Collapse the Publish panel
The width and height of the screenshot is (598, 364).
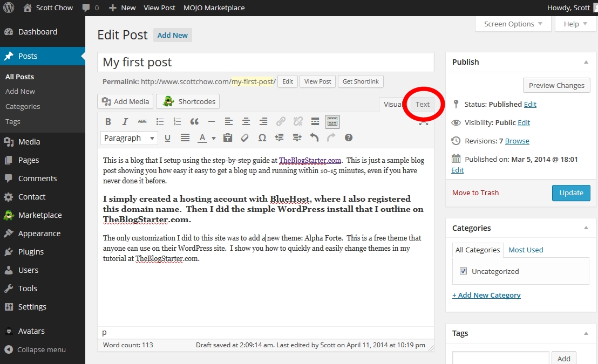(586, 61)
